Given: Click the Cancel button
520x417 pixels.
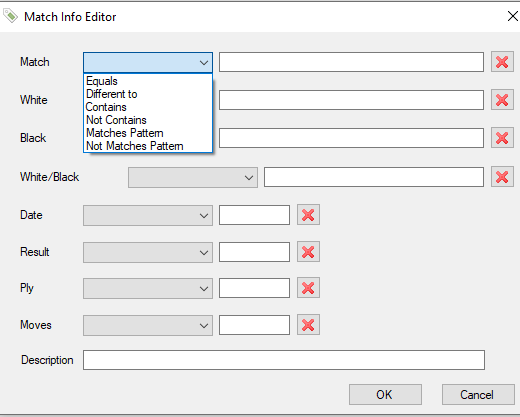Looking at the screenshot, I should pyautogui.click(x=478, y=395).
